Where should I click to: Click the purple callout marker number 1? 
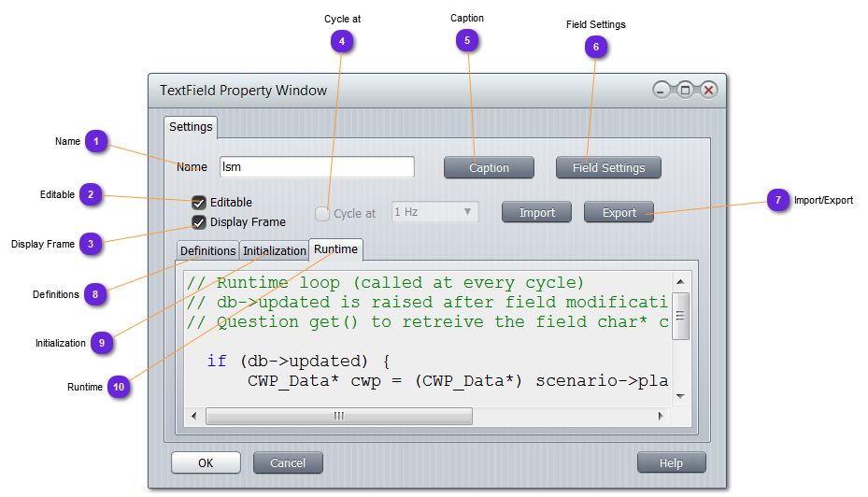96,141
